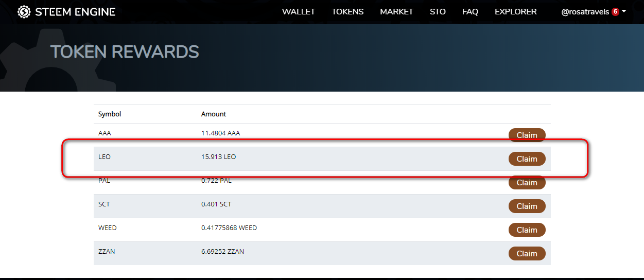Screen dimensions: 644x280
Task: Click the STEEM ENGINE brand text
Action: 75,12
